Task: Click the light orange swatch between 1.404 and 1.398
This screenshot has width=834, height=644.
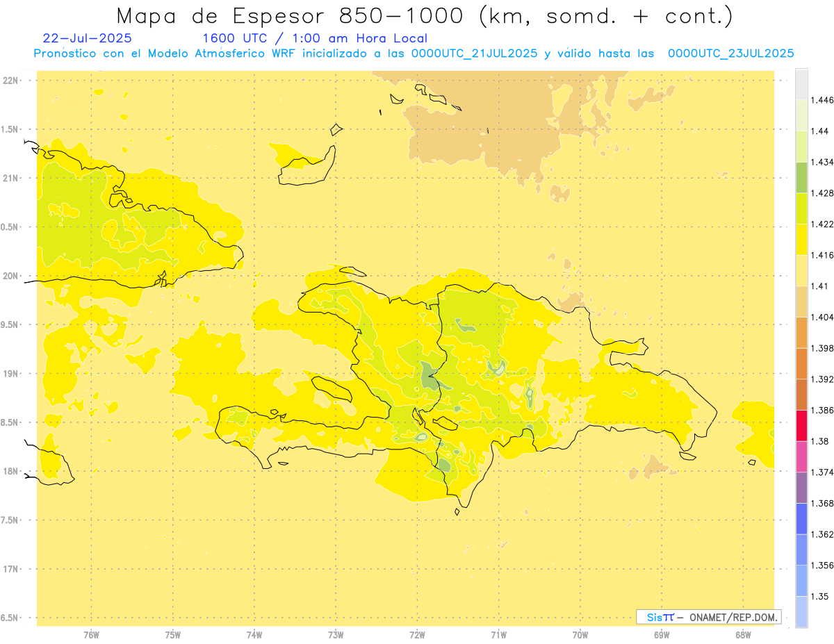Action: tap(801, 332)
